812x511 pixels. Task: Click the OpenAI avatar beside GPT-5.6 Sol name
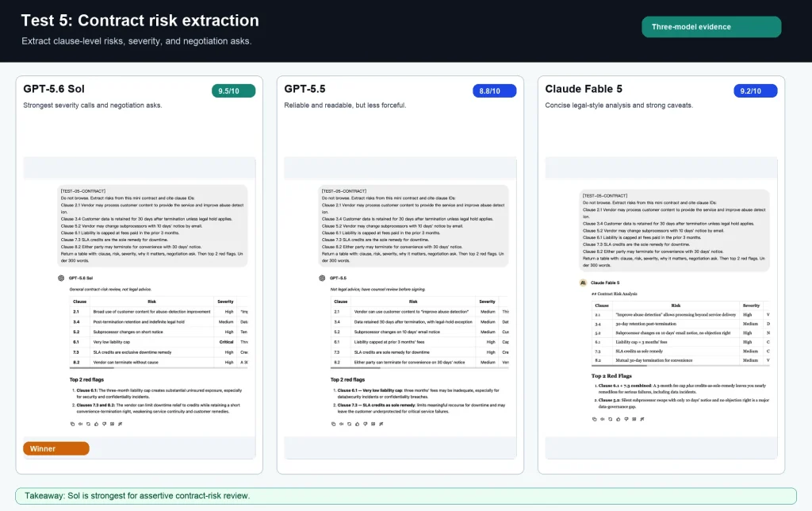click(61, 279)
